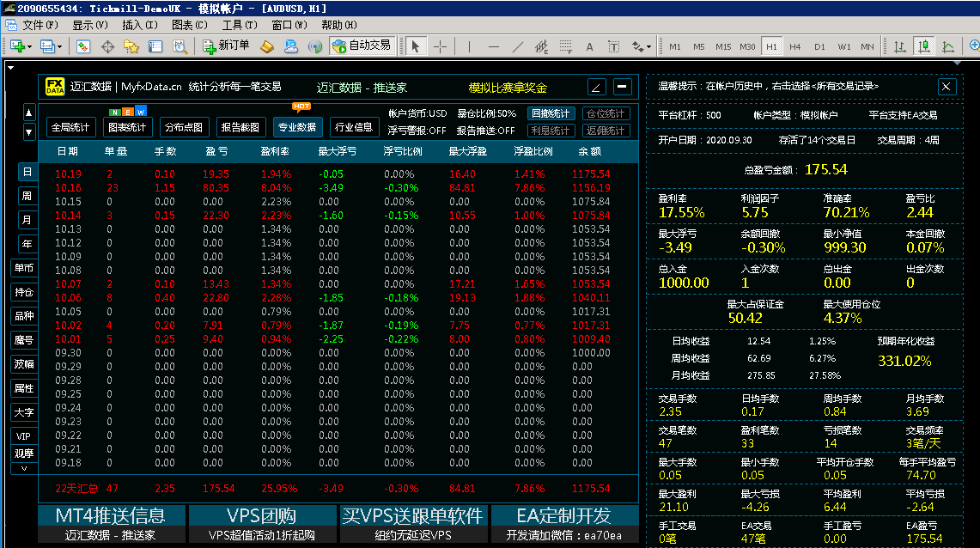Select the 周 weekly sidebar tab

(27, 196)
